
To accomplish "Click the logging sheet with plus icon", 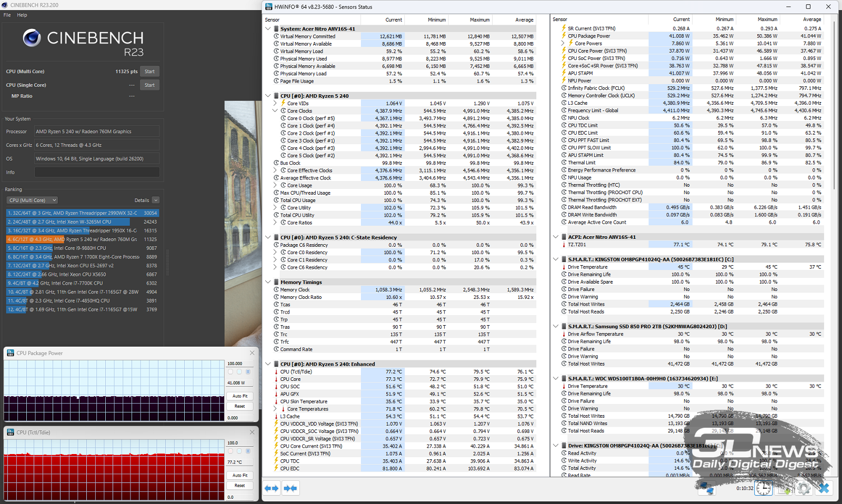I will pyautogui.click(x=784, y=488).
